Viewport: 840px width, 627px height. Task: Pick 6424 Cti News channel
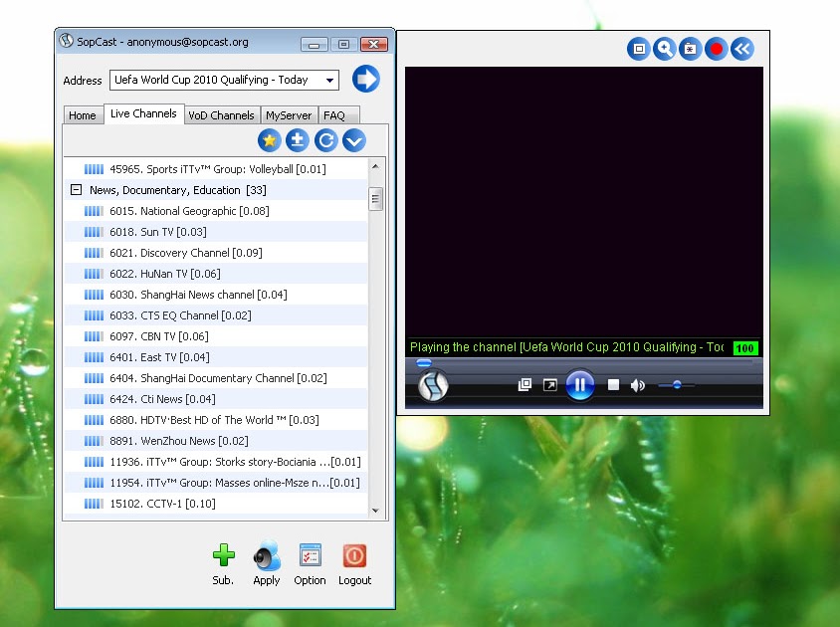pyautogui.click(x=216, y=399)
